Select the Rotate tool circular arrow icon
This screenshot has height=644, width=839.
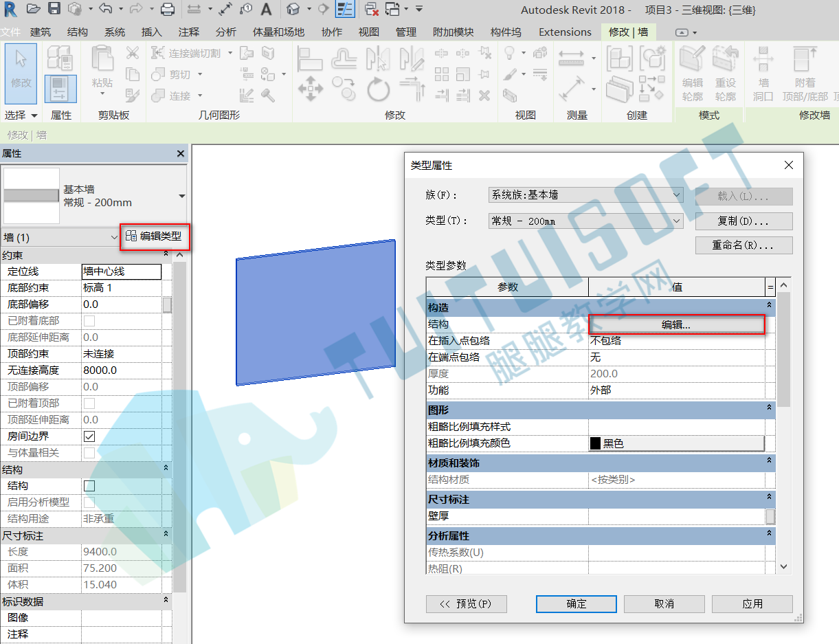coord(377,89)
